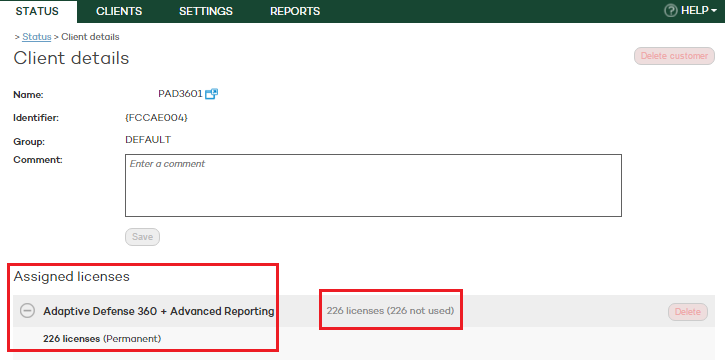Click the 226 licenses (226 not used) text
The height and width of the screenshot is (360, 725).
click(x=390, y=311)
